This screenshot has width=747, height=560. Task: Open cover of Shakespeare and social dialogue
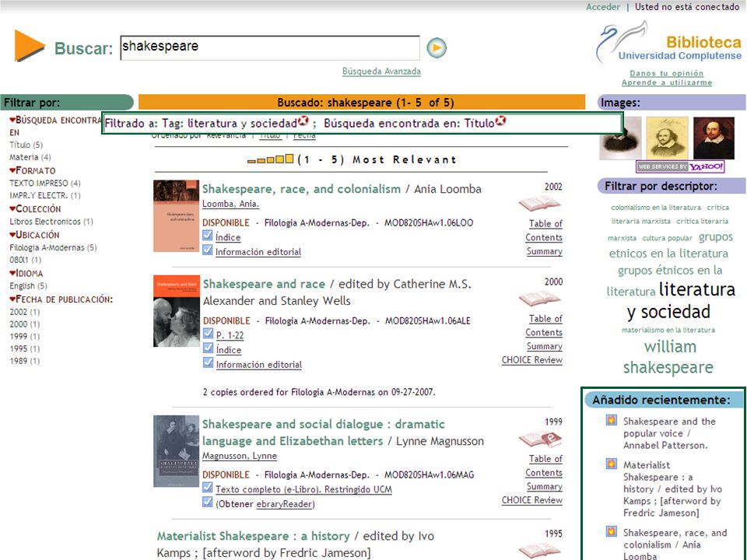point(176,451)
